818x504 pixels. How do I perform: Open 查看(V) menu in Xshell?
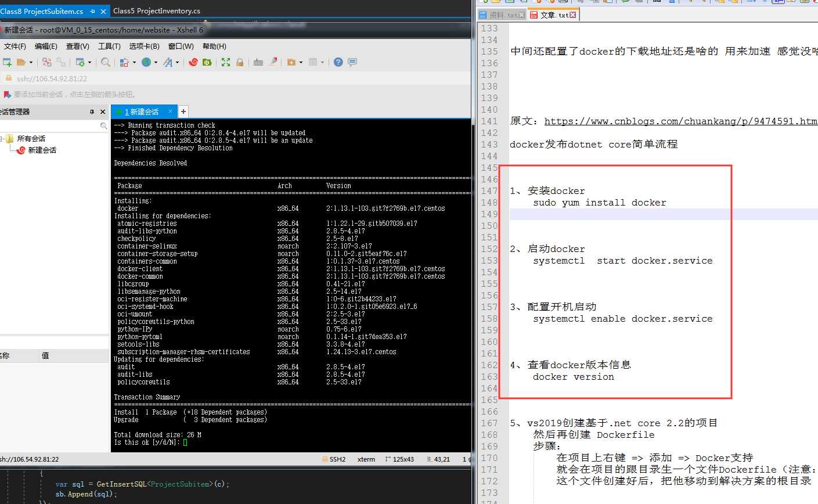coord(78,46)
